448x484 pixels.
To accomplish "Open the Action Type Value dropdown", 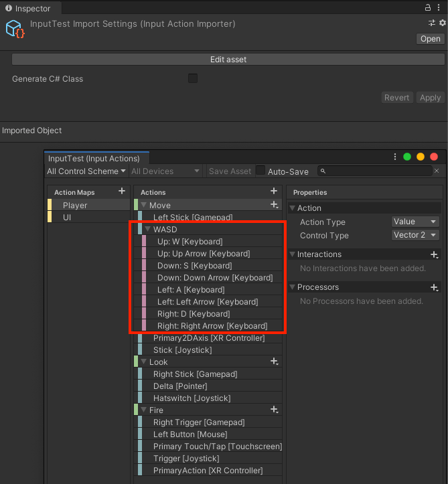I will pos(415,222).
